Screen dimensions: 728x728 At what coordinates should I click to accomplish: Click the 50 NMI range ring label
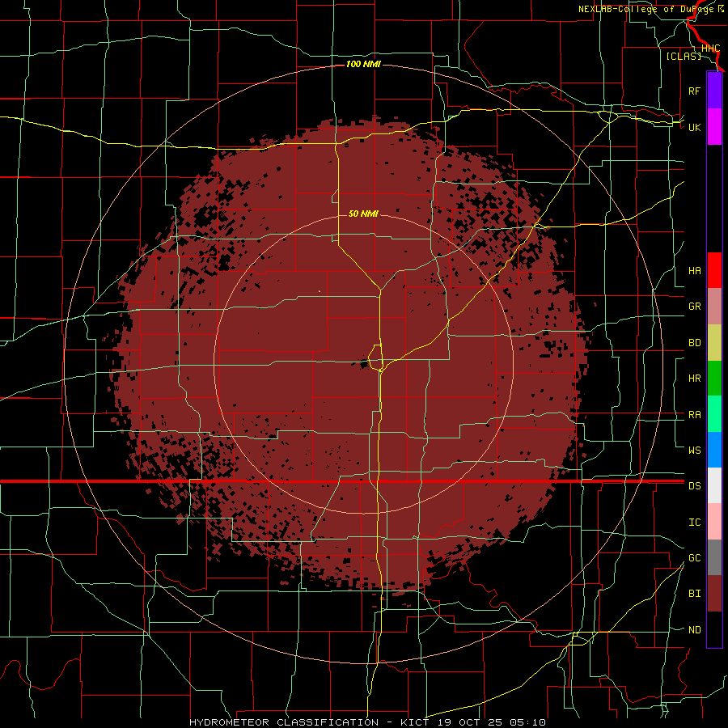pos(363,214)
